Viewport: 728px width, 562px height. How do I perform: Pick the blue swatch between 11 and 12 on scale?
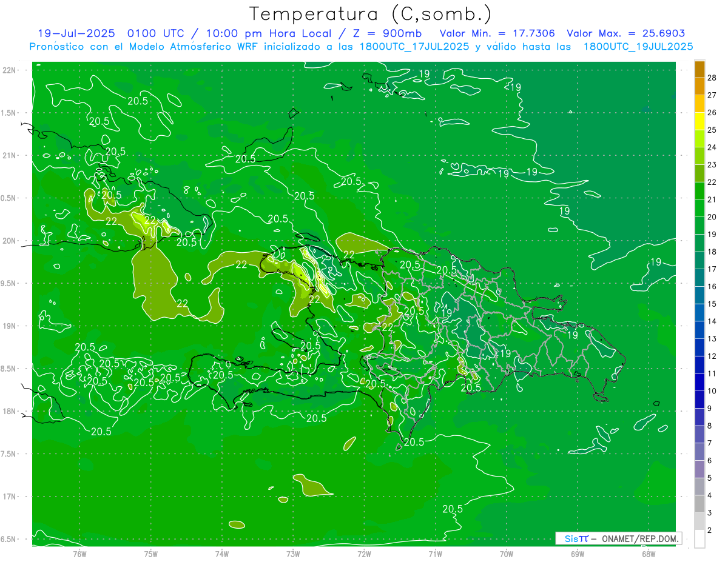pyautogui.click(x=700, y=365)
